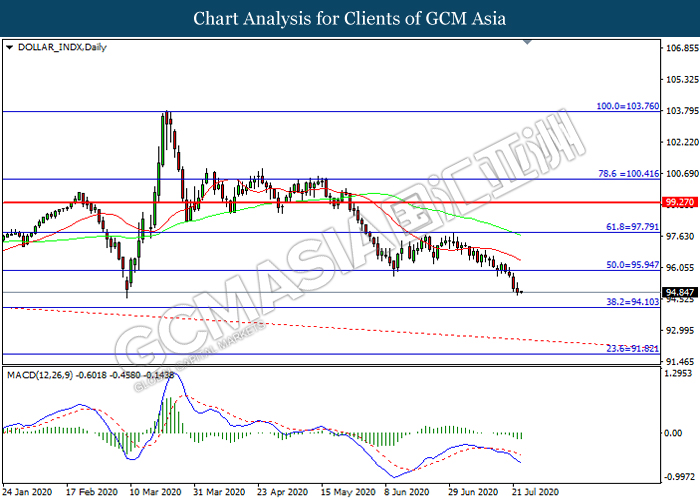The image size is (700, 500).
Task: Click the 24 Jan 2020 date label
Action: click(x=27, y=493)
